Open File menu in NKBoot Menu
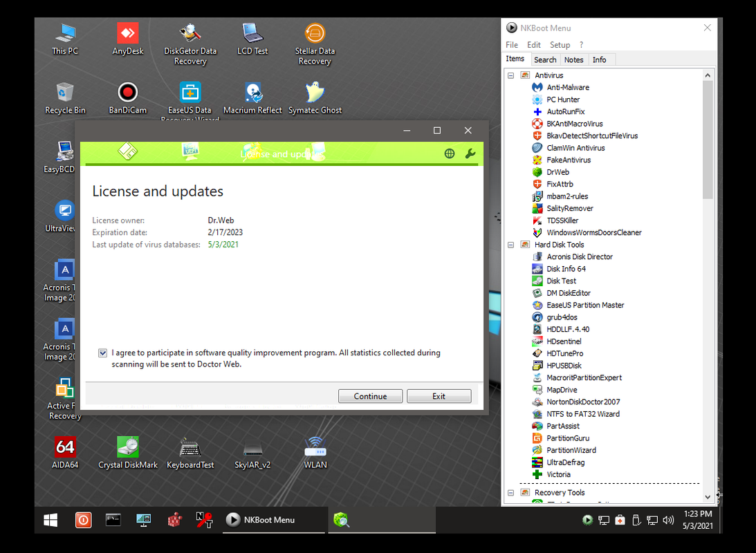This screenshot has height=553, width=756. 512,45
